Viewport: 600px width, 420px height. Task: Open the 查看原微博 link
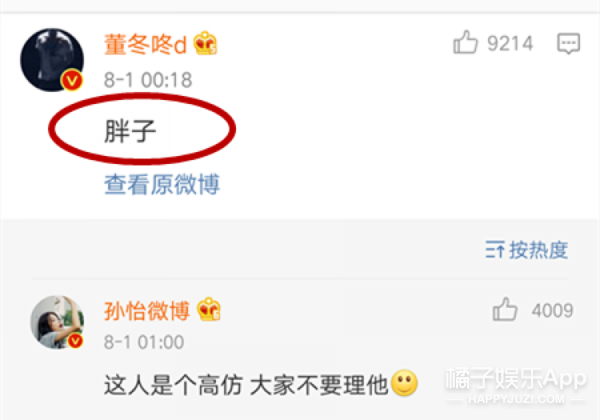[162, 184]
